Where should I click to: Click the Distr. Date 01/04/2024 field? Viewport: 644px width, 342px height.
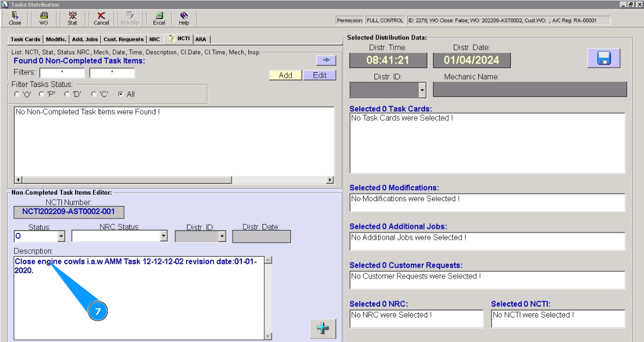[x=472, y=60]
